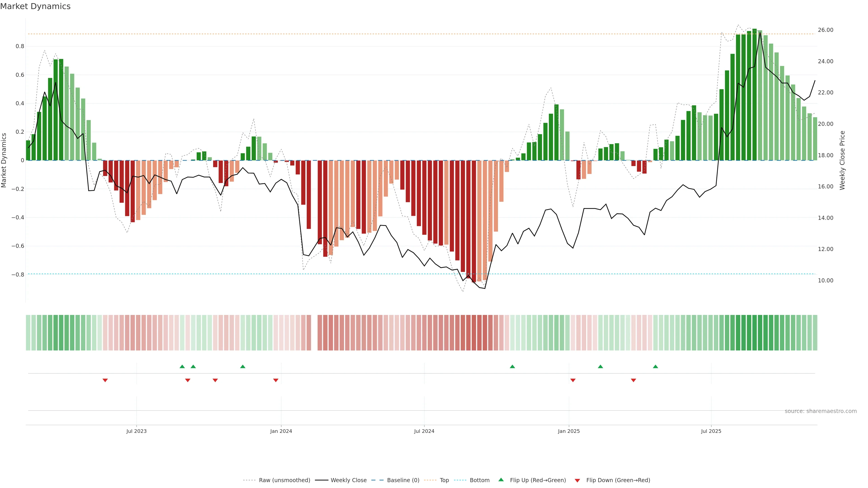Click the rightmost red flip-down triangle marker

[633, 380]
